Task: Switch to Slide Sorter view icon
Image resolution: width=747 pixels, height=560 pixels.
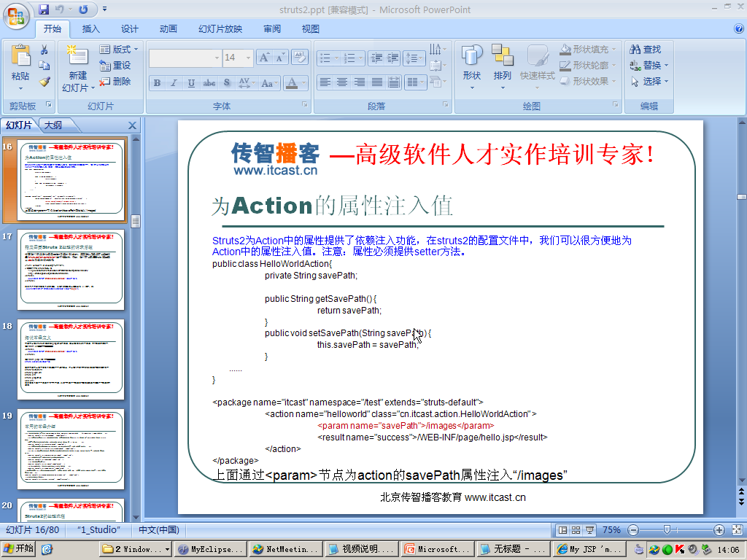Action: tap(576, 530)
